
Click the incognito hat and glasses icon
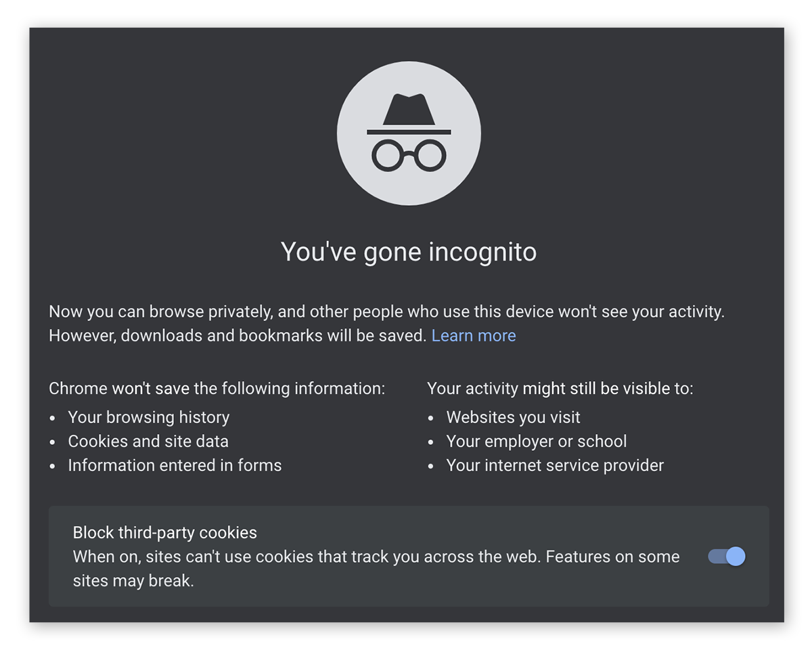click(x=409, y=132)
